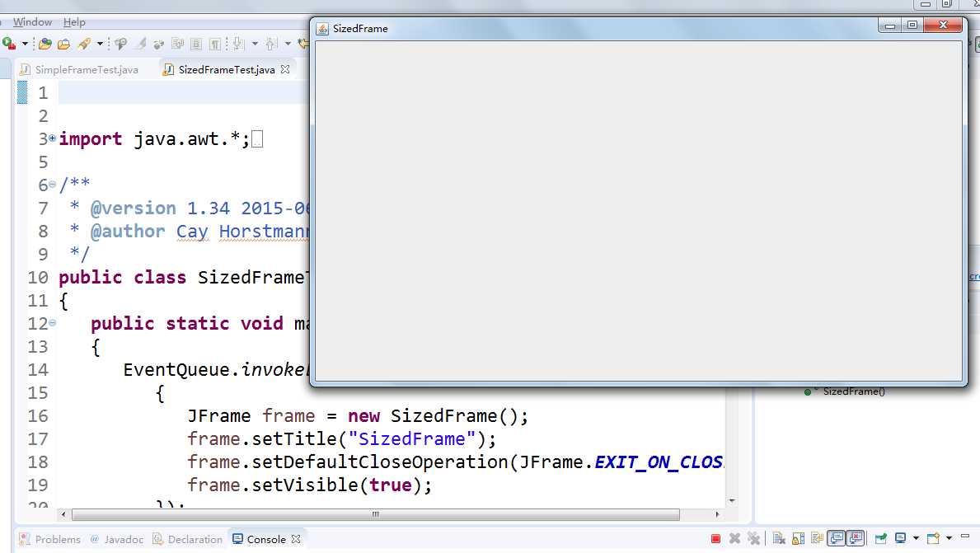
Task: Open the Help menu
Action: coord(74,22)
